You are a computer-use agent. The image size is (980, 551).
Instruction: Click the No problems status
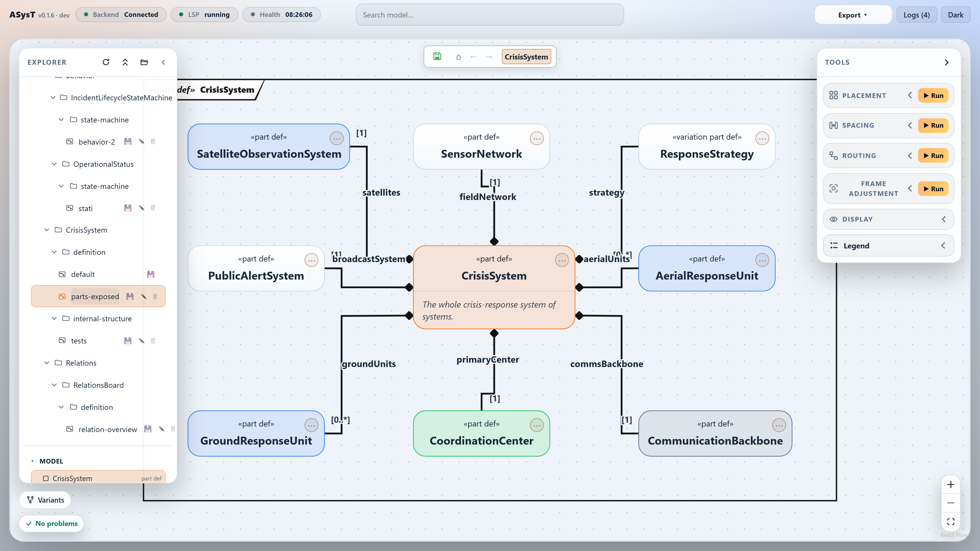[x=51, y=523]
